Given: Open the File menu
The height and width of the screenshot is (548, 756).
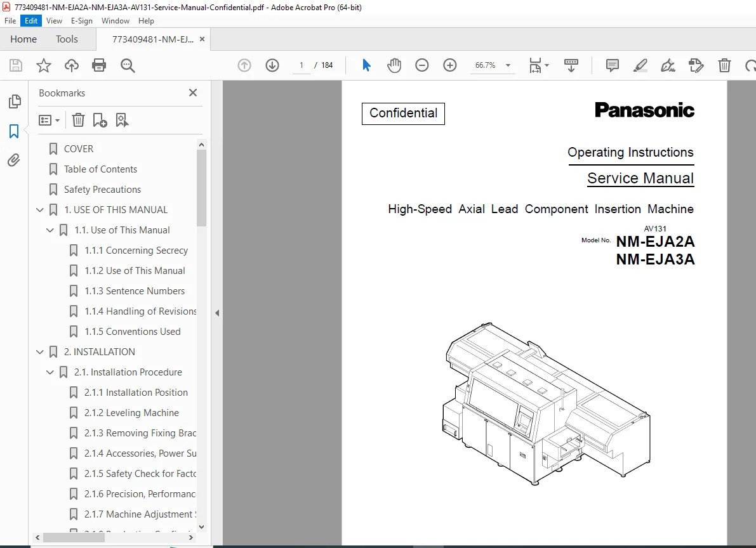Looking at the screenshot, I should [10, 21].
